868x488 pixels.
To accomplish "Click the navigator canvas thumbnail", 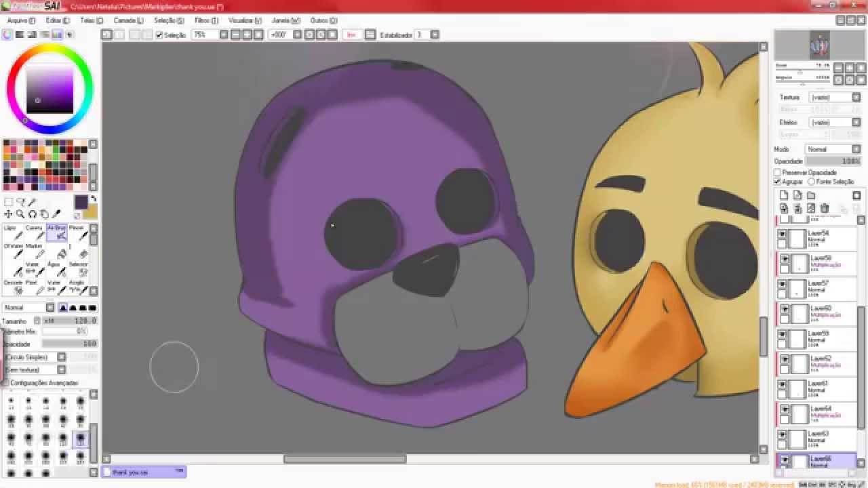I will 819,45.
